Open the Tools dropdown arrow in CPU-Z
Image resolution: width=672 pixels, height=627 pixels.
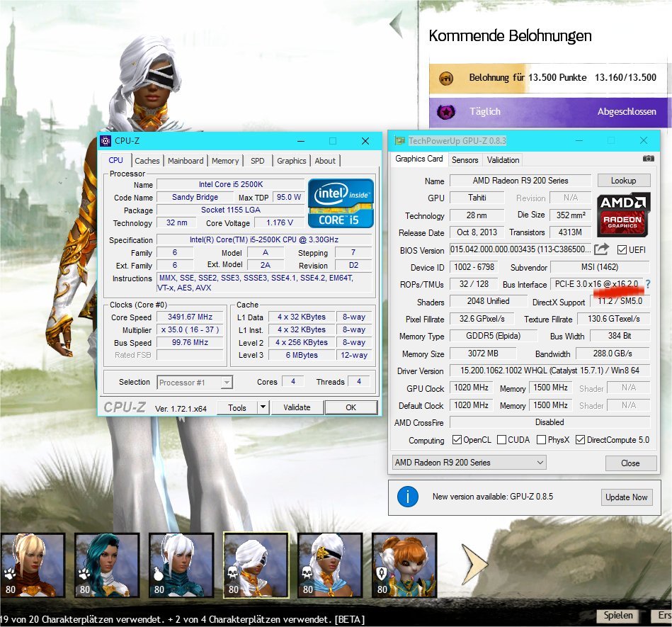pos(263,407)
